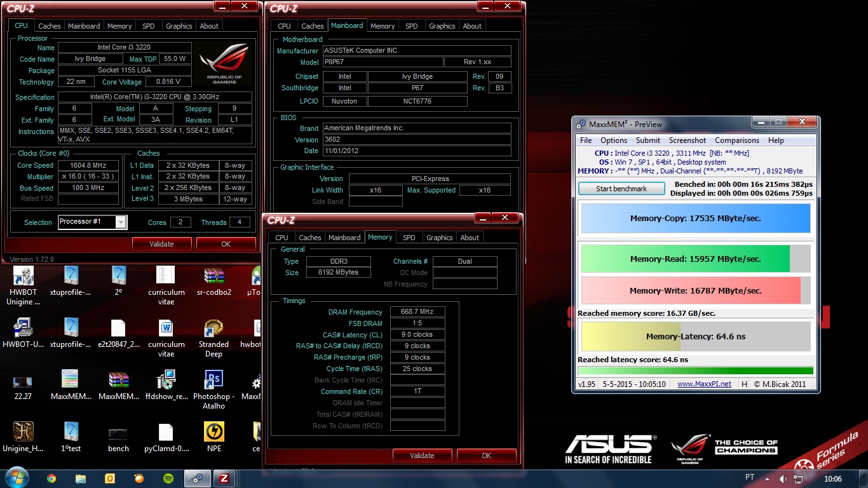The width and height of the screenshot is (868, 488).
Task: Open the 1ºtest desktop file
Action: [71, 437]
